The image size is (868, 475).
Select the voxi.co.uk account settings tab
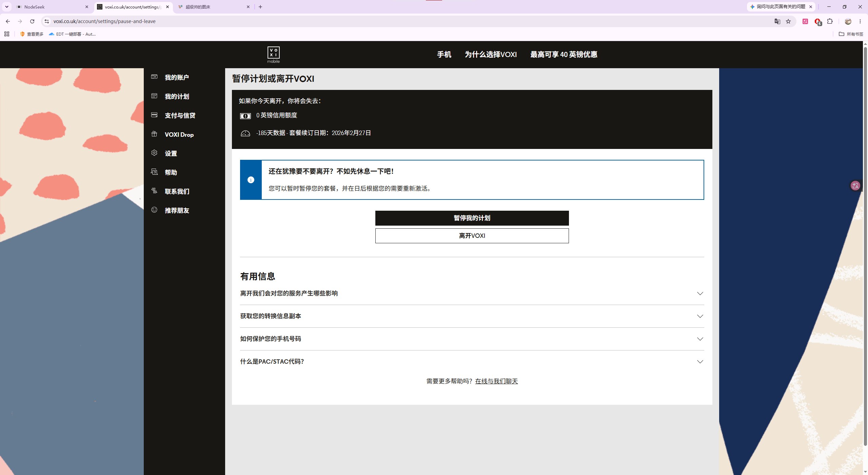[x=133, y=7]
